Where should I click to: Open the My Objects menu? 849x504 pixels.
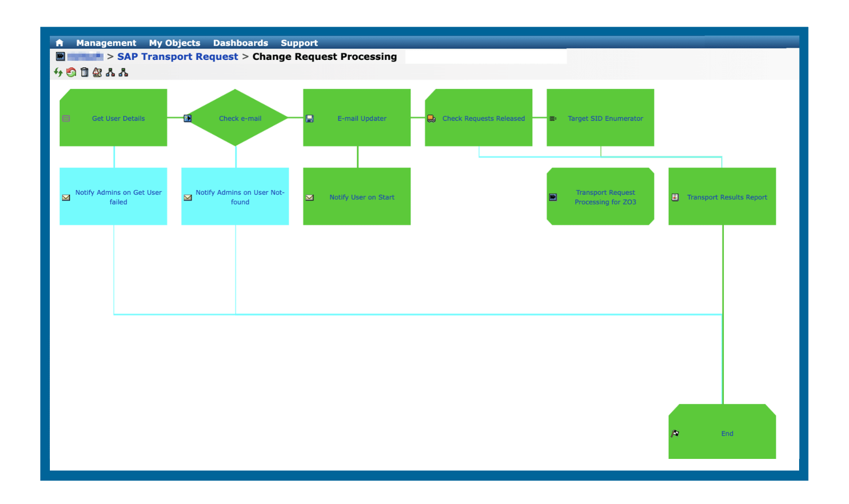coord(175,42)
